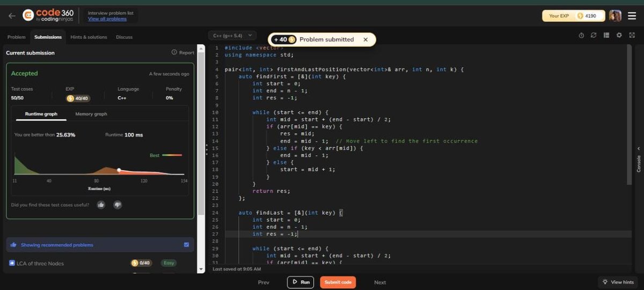Switch to the Discuss tab
644x290 pixels.
click(124, 37)
